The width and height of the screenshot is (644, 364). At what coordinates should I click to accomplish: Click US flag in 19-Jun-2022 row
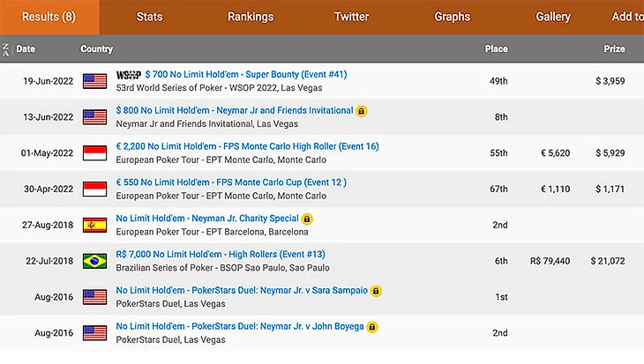pyautogui.click(x=95, y=81)
